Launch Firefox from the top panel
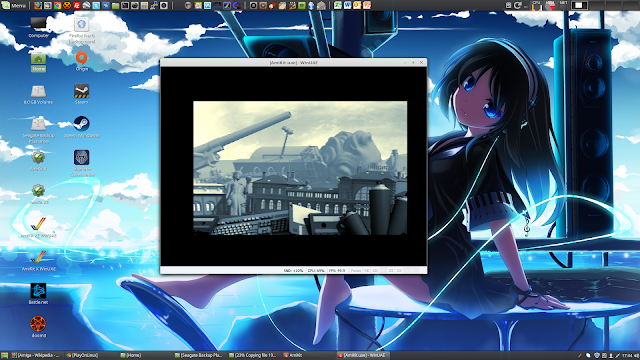Image resolution: width=640 pixels, height=360 pixels. point(38,5)
